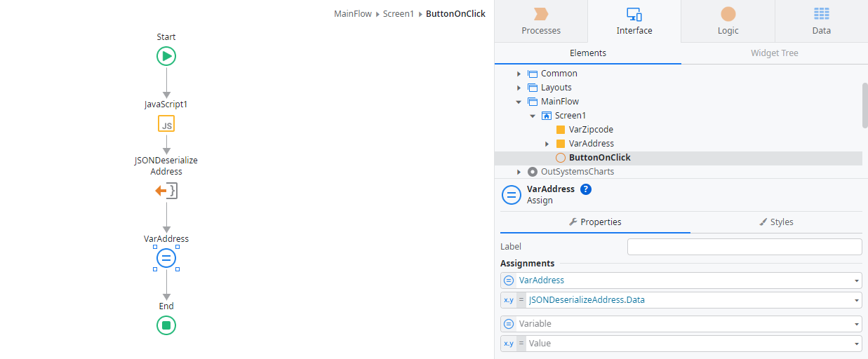Expand the Layouts folder
Image resolution: width=868 pixels, height=359 pixels.
click(x=519, y=88)
